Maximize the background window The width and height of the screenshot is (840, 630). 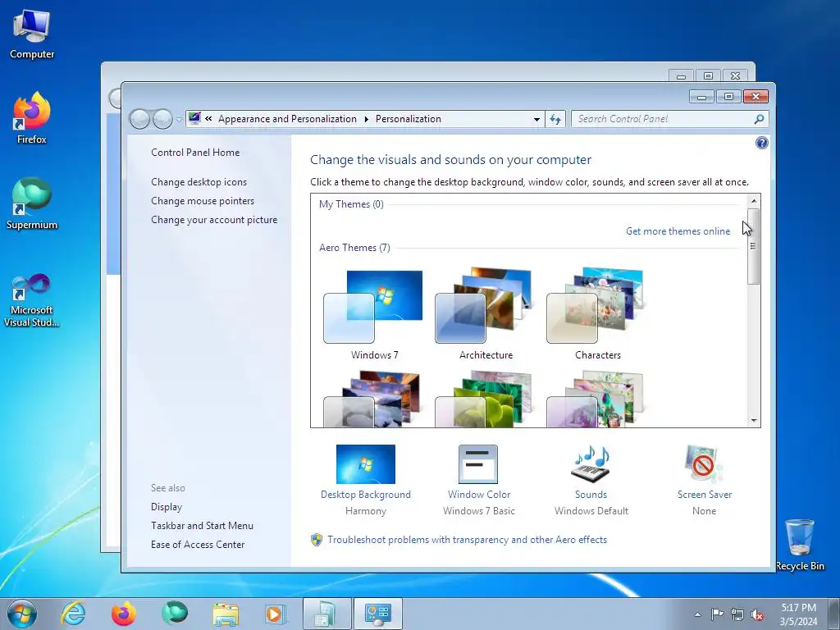click(708, 76)
